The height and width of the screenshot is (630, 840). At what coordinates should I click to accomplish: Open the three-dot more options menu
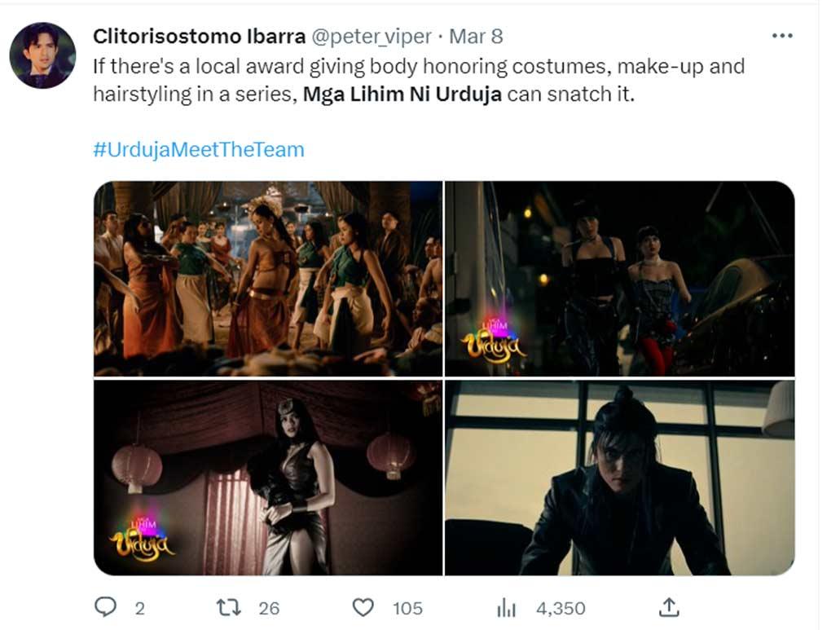pyautogui.click(x=784, y=34)
